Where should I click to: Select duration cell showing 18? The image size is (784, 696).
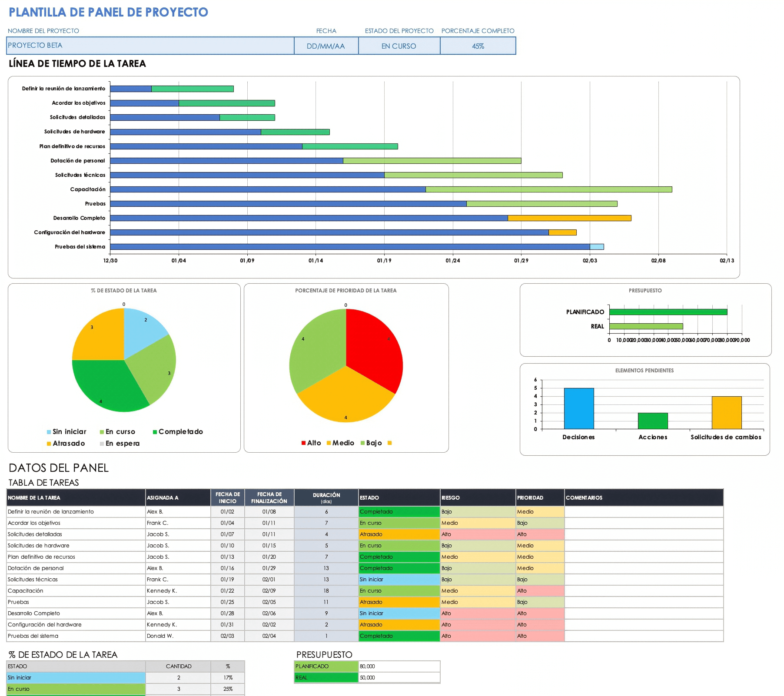click(x=326, y=591)
